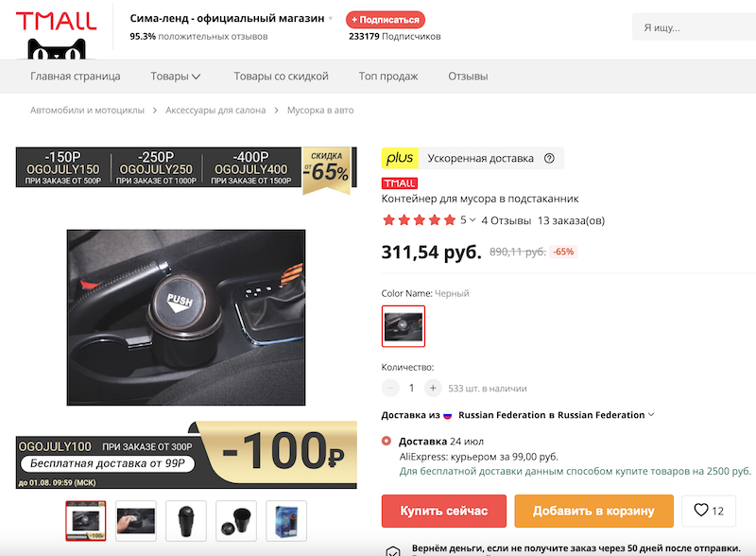Click the 311,54 руб. price
The height and width of the screenshot is (556, 756).
[x=432, y=252]
